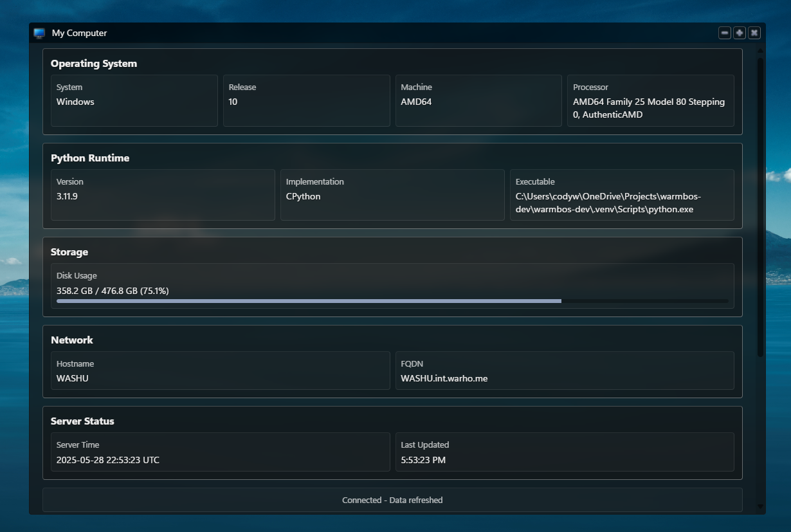Click the Connected - Data refreshed status bar
Viewport: 791px width, 532px height.
(x=392, y=500)
